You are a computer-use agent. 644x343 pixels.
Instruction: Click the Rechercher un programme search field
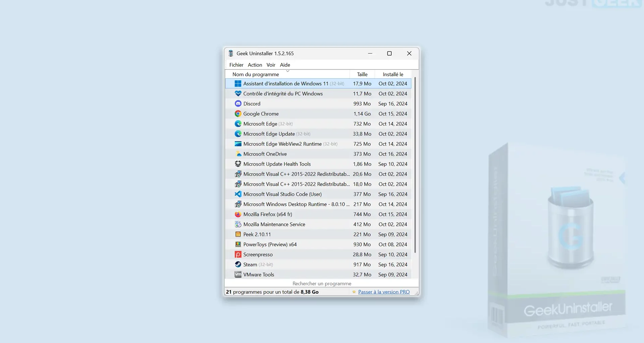(322, 283)
